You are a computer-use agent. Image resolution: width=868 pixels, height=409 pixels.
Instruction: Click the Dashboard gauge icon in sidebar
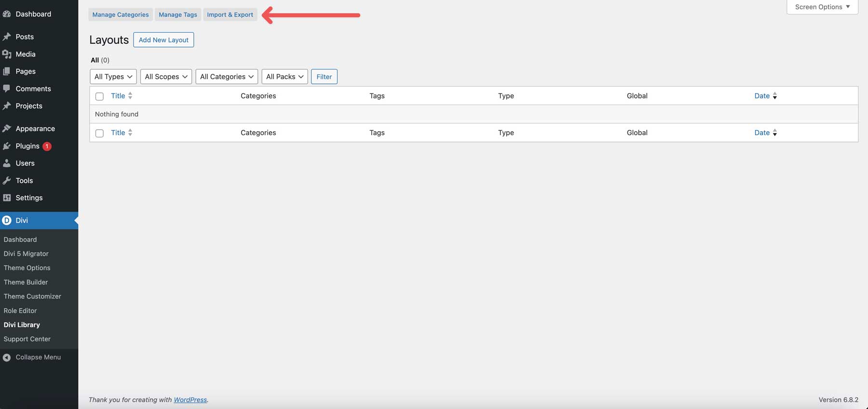tap(7, 14)
